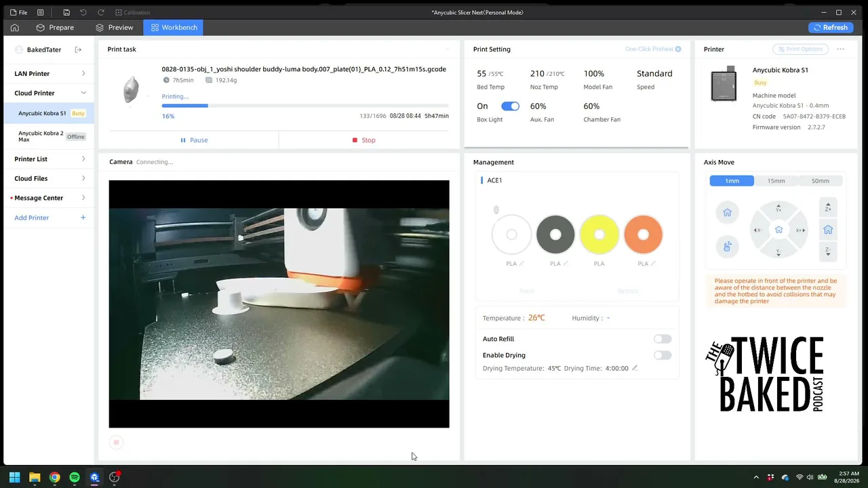Open Google Chrome from the taskbar
Screen dimensions: 868x488
pos(54,477)
